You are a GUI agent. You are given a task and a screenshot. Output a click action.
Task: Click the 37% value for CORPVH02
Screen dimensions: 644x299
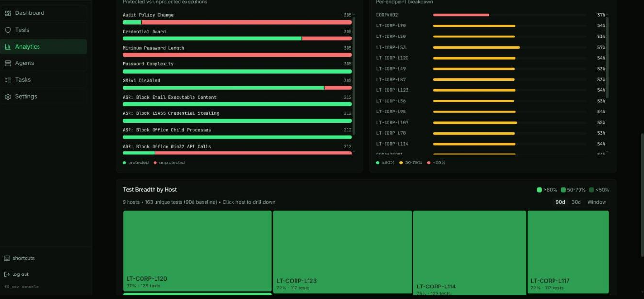[601, 15]
